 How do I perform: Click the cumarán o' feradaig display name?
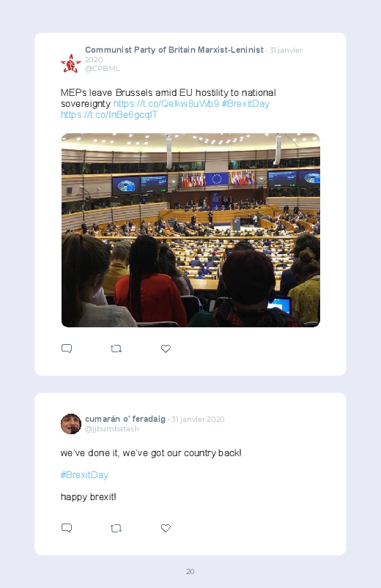(125, 419)
